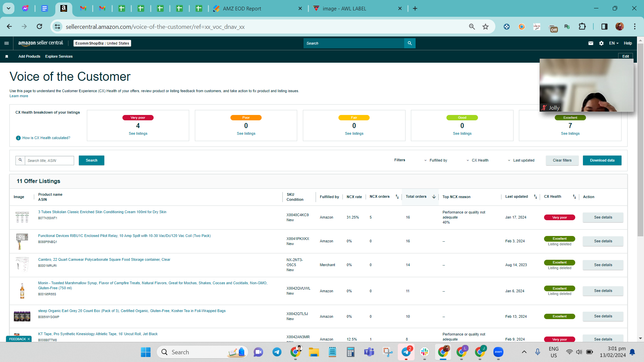Open the mail messages icon
The width and height of the screenshot is (644, 362).
click(x=591, y=43)
